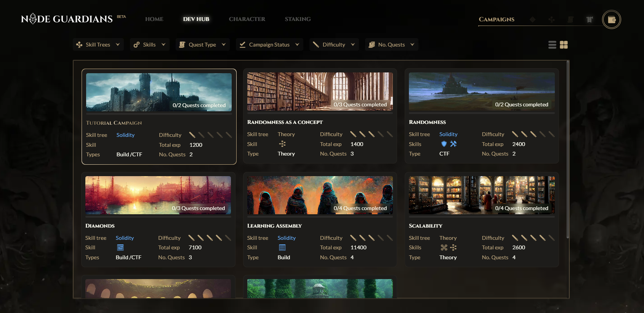644x313 pixels.
Task: Click Build /CTF type in Tutorial Campaign
Action: (129, 154)
